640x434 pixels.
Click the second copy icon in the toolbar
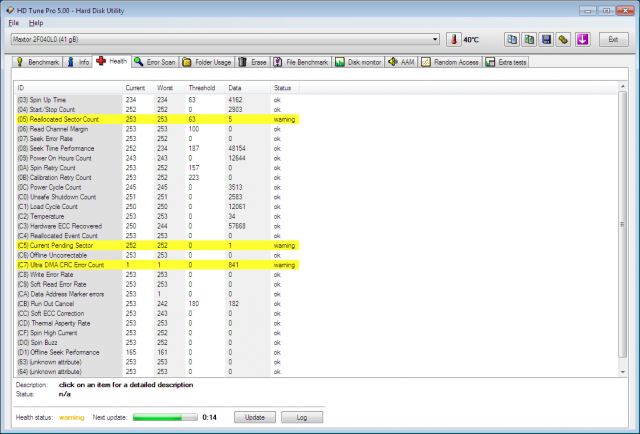pos(528,39)
